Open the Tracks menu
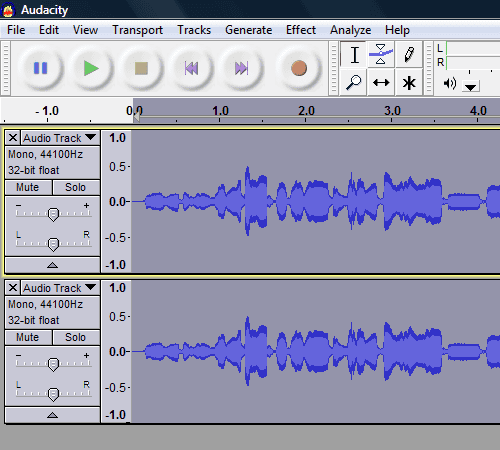 coord(194,30)
